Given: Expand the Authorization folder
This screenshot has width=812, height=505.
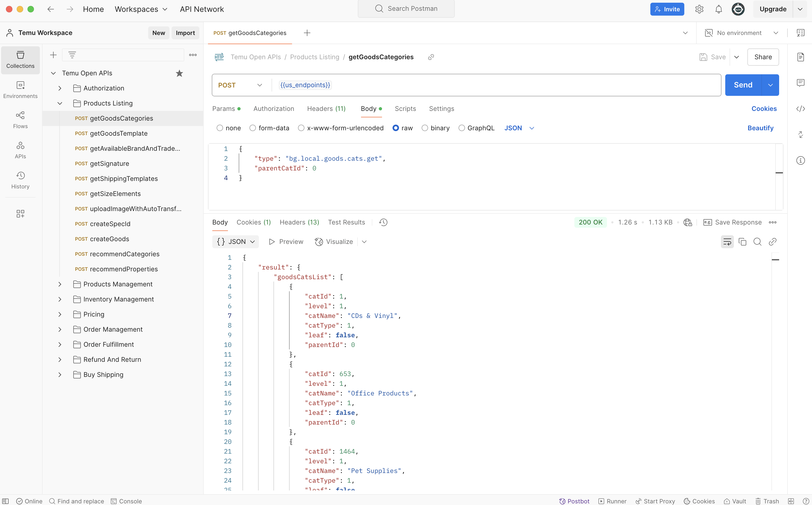Looking at the screenshot, I should (x=60, y=88).
